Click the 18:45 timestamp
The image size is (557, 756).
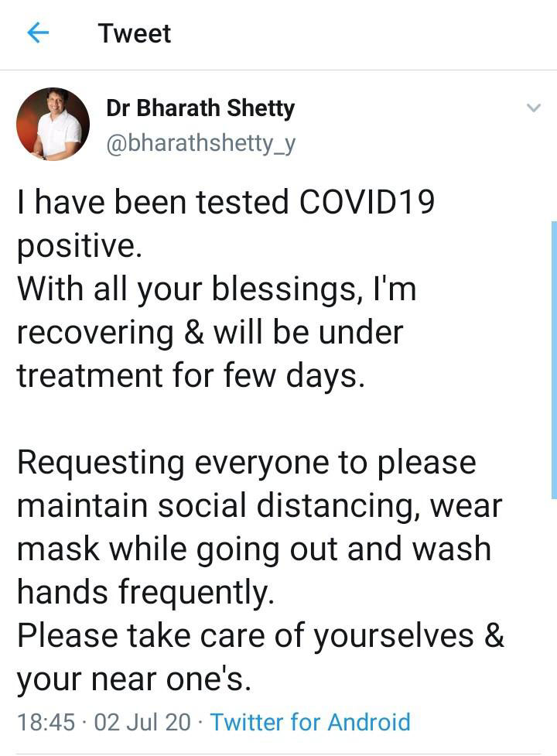(46, 722)
